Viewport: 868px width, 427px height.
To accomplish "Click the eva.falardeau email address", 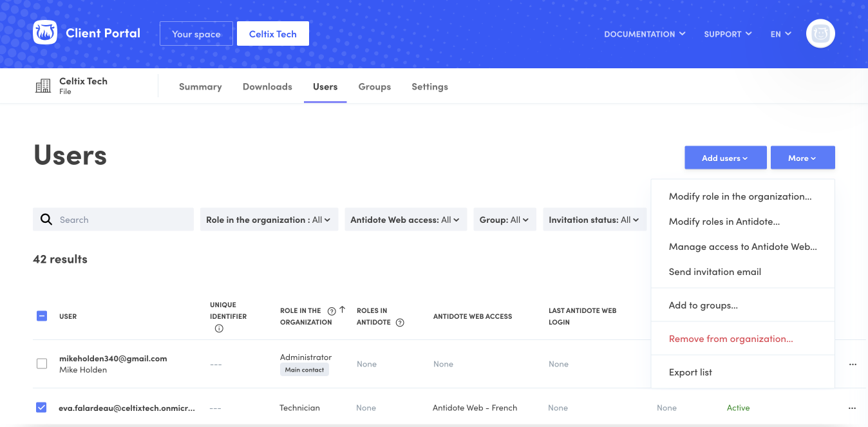I will click(127, 408).
